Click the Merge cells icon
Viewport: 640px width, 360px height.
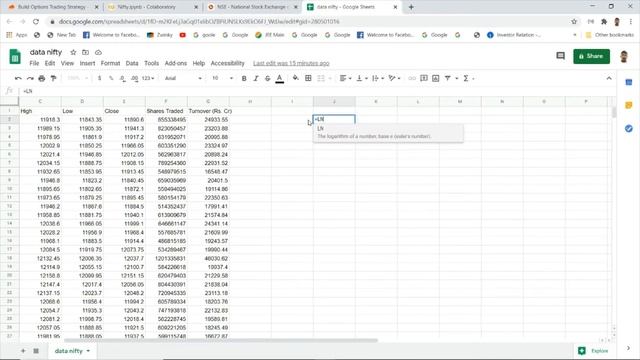tap(321, 78)
